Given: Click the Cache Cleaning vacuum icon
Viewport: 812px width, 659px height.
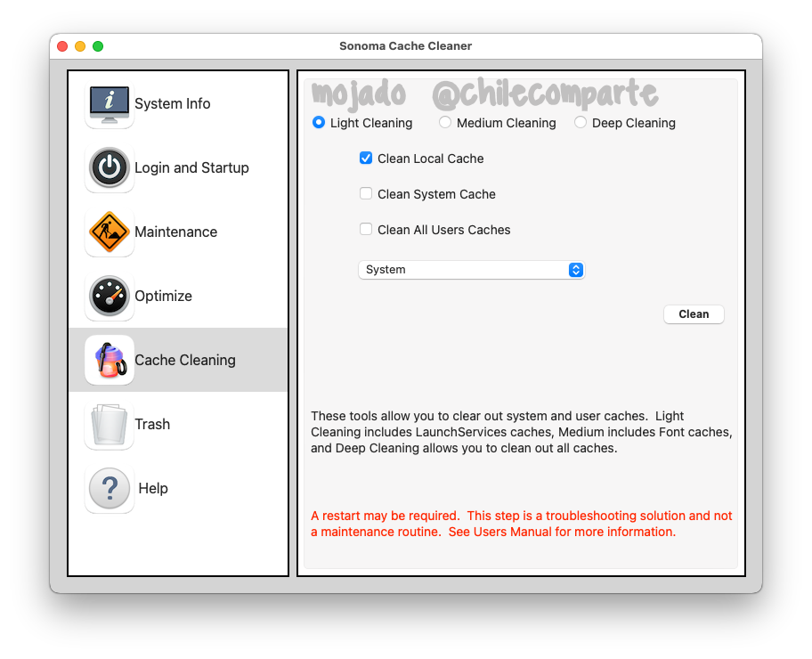Looking at the screenshot, I should [110, 360].
